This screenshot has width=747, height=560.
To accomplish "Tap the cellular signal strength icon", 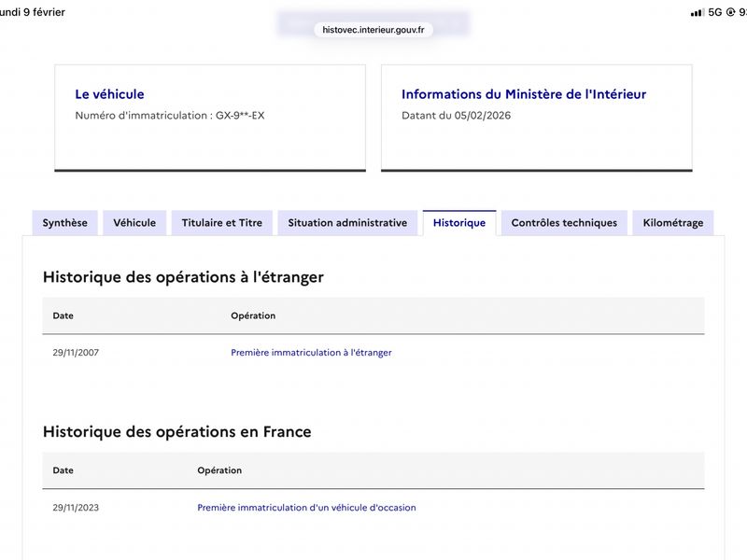I will click(x=697, y=12).
